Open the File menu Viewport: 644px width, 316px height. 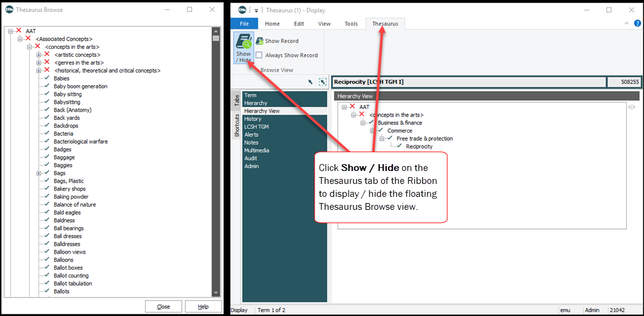click(x=244, y=23)
